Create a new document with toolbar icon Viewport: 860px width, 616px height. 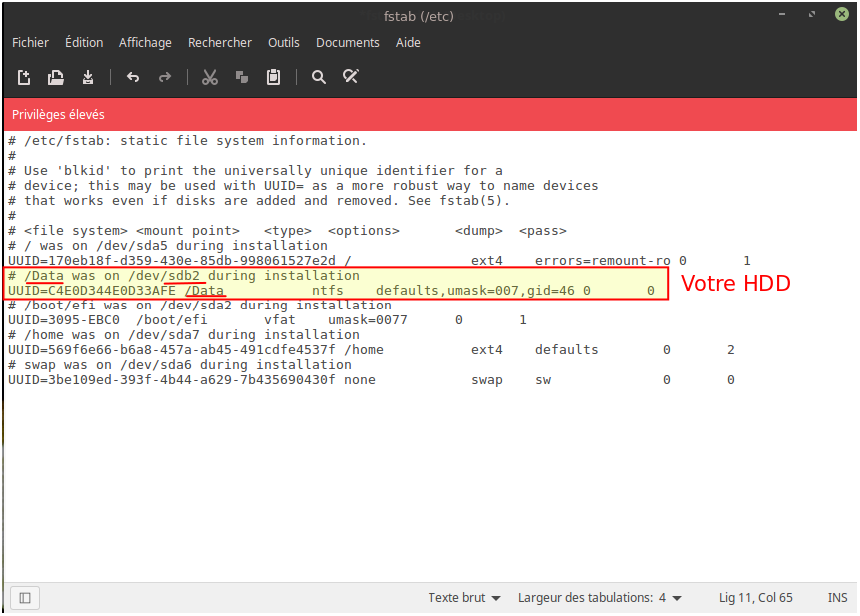pos(24,77)
